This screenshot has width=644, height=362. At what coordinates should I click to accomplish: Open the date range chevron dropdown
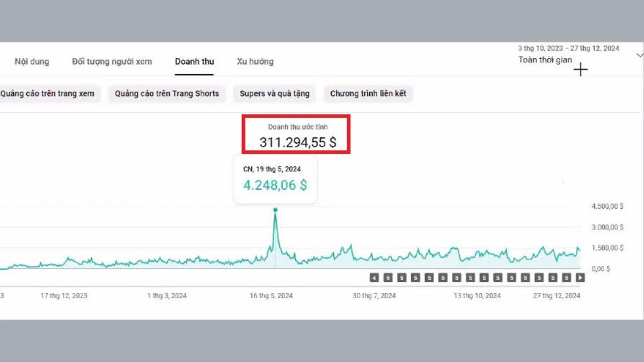coord(640,55)
